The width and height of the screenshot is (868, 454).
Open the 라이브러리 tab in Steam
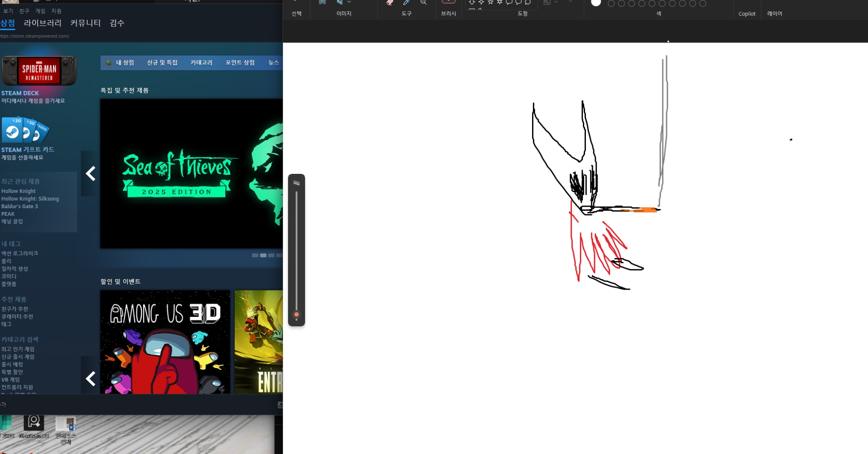click(x=43, y=23)
